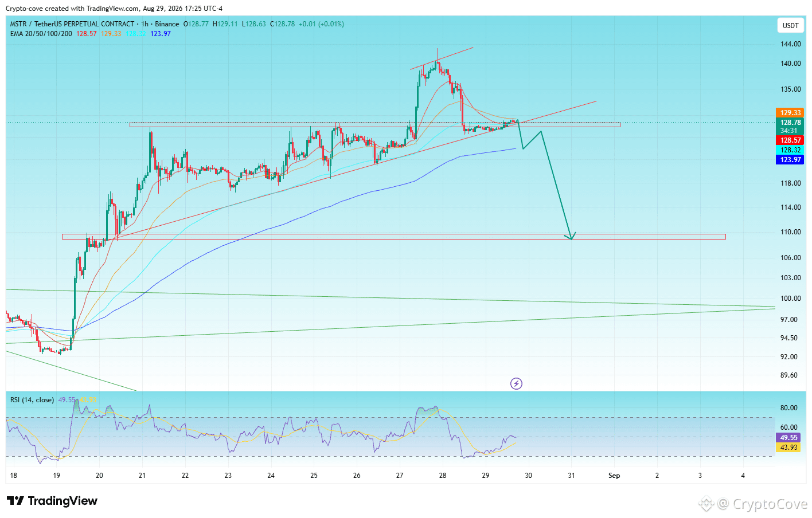Click the "60.00" RSI scale label

point(789,427)
